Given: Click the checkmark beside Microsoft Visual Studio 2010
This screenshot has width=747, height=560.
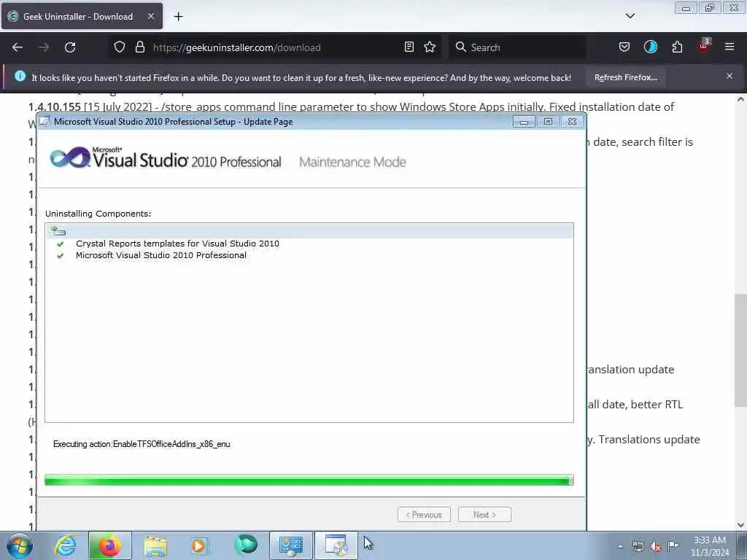Looking at the screenshot, I should coord(60,256).
